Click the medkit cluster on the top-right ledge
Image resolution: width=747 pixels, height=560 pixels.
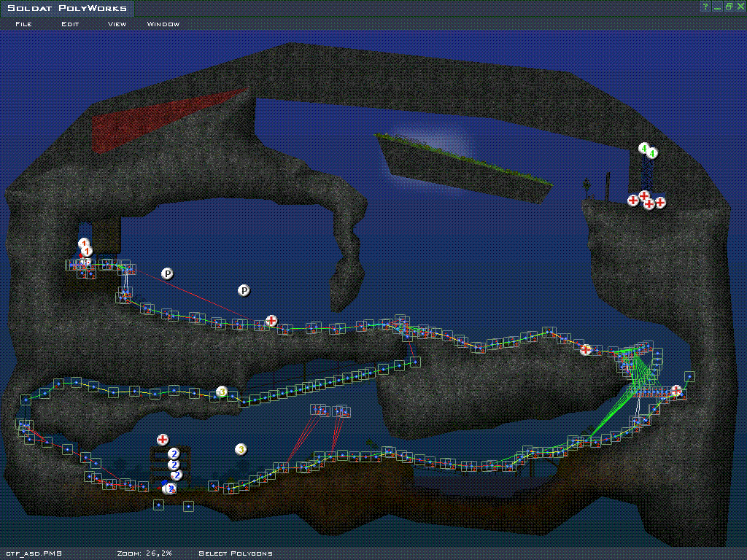646,200
